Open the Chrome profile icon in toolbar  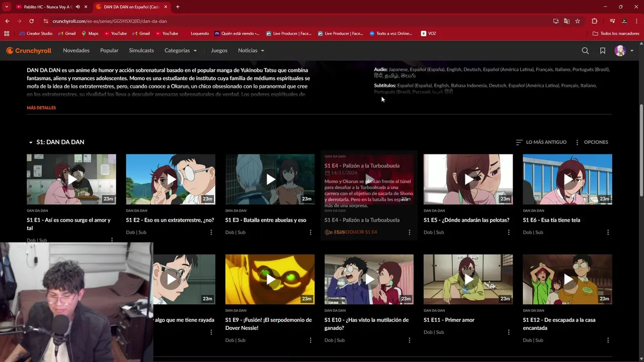click(624, 21)
